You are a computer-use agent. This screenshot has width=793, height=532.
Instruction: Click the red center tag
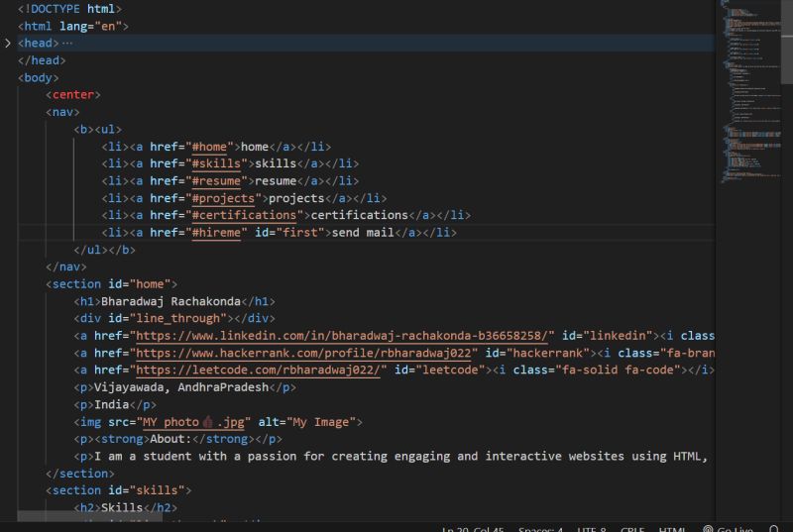72,95
